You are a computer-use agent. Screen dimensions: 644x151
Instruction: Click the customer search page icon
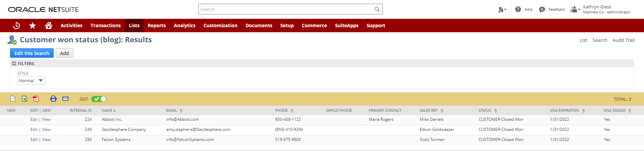[x=12, y=40]
